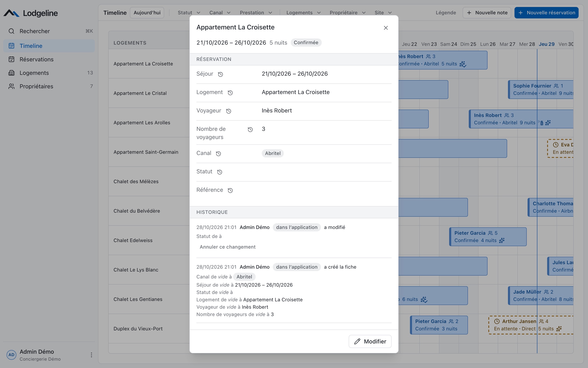Open the Admin Démo three-dot menu

[91, 355]
